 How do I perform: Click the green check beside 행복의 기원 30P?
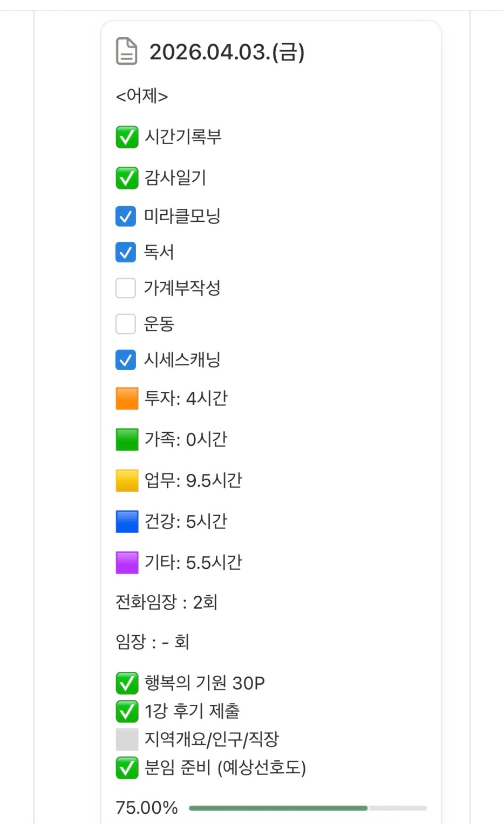pyautogui.click(x=127, y=683)
